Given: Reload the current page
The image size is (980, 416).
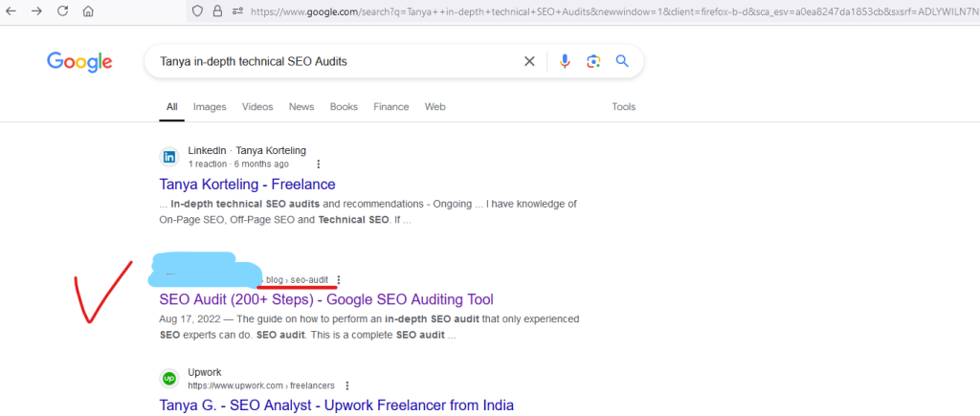Looking at the screenshot, I should coord(62,11).
